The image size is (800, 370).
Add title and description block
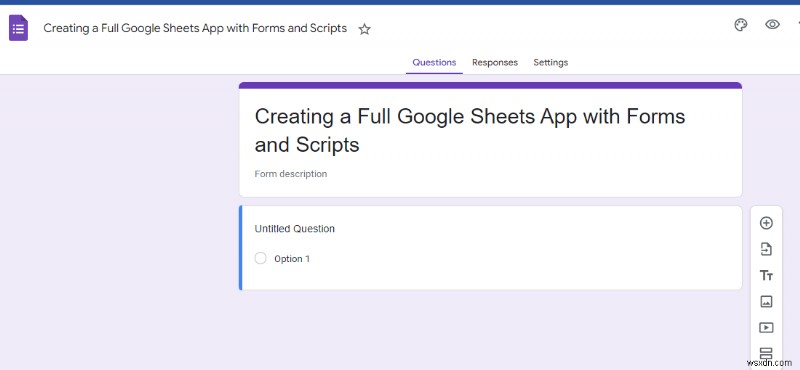tap(766, 276)
